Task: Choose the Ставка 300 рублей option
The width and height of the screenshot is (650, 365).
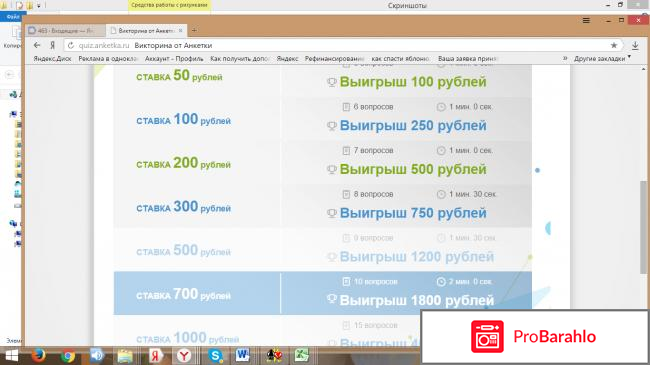Action: 183,207
